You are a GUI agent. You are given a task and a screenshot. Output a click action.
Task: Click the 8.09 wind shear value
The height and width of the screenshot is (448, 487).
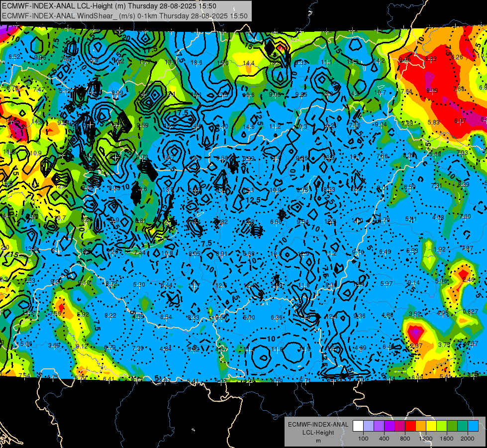(432, 91)
